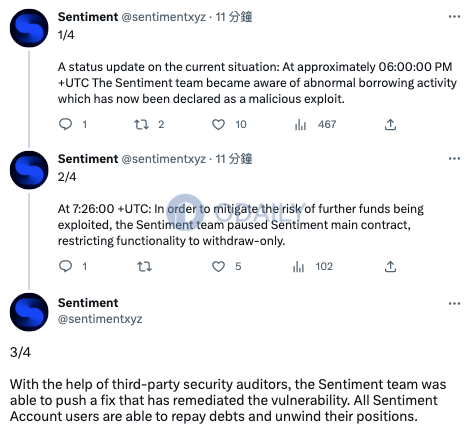Viewport: 473px width, 426px height.
Task: Share the 1/4 tweet via upload icon
Action: coord(390,125)
